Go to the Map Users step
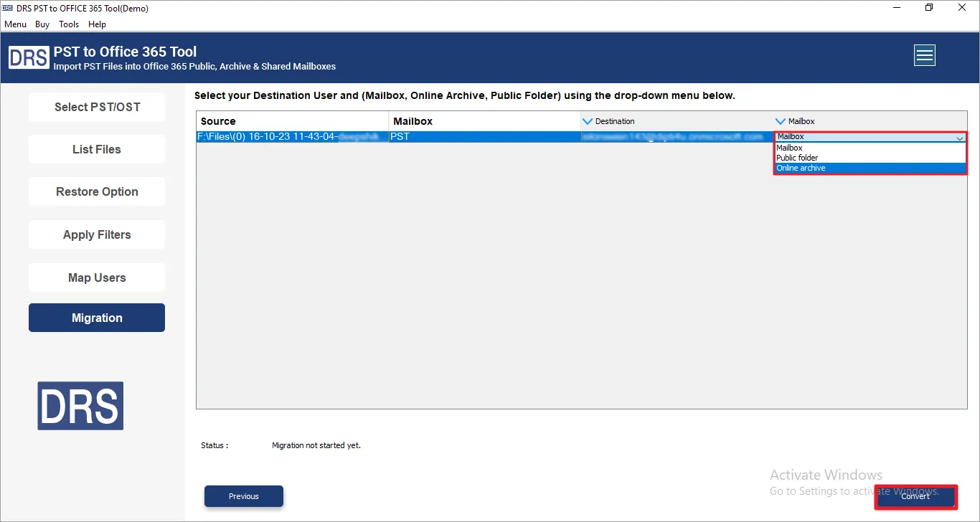The width and height of the screenshot is (980, 522). [97, 277]
